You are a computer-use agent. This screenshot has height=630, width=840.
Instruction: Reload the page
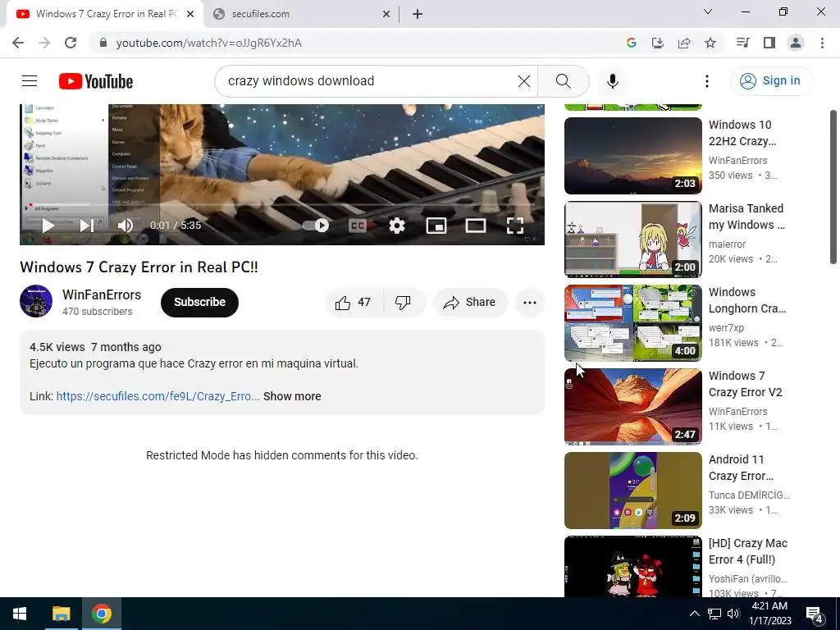[71, 43]
